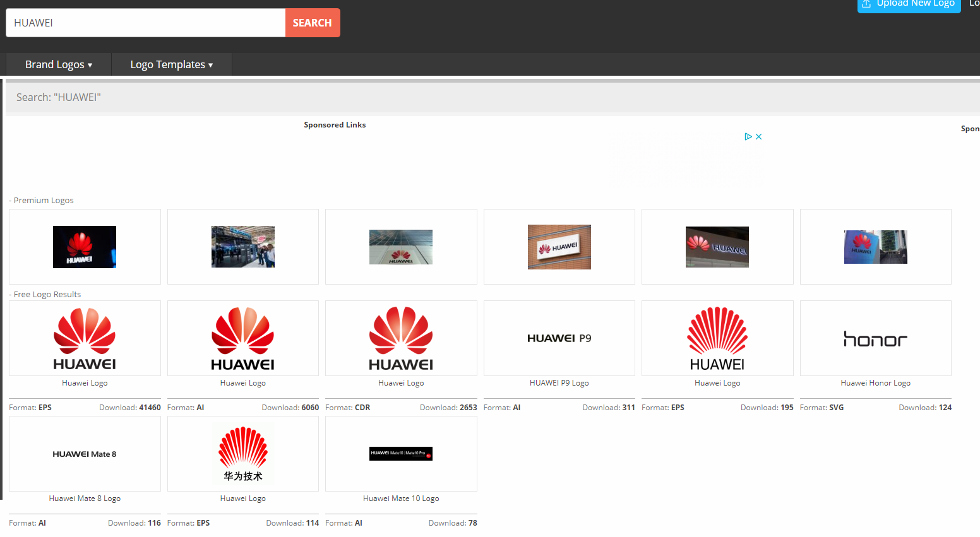Follow the Huawei Mate 10 Logo link
The image size is (980, 537).
click(401, 499)
